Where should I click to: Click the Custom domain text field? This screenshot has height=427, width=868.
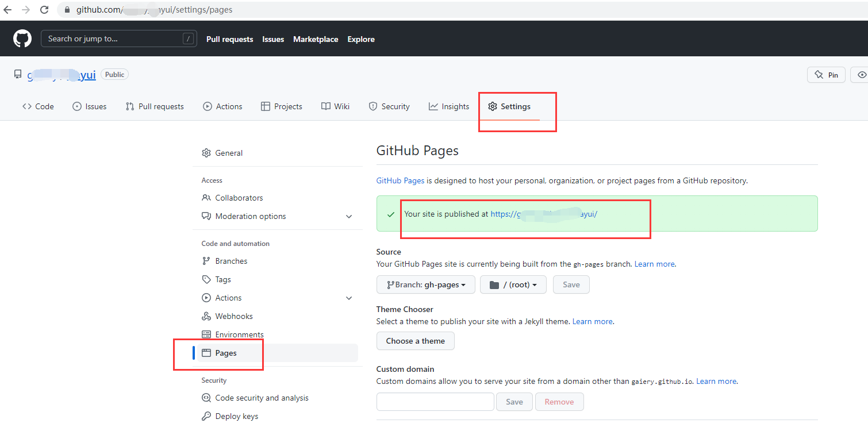pos(435,402)
